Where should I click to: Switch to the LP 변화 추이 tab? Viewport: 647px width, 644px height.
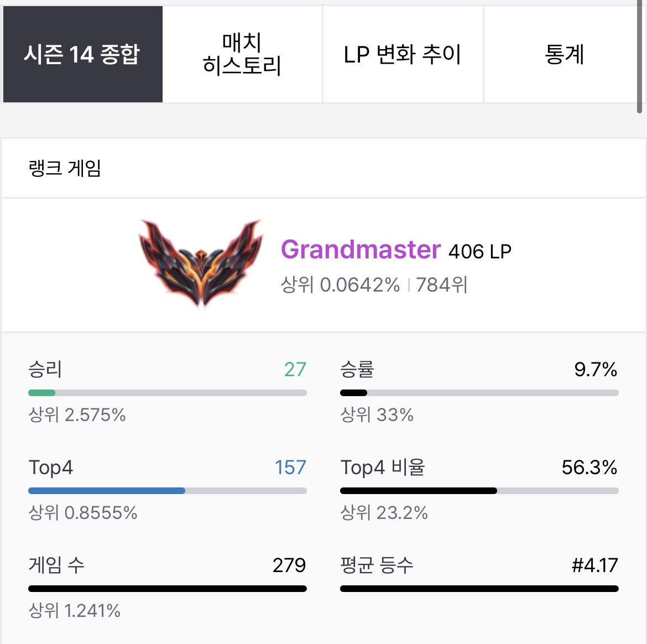click(x=403, y=54)
